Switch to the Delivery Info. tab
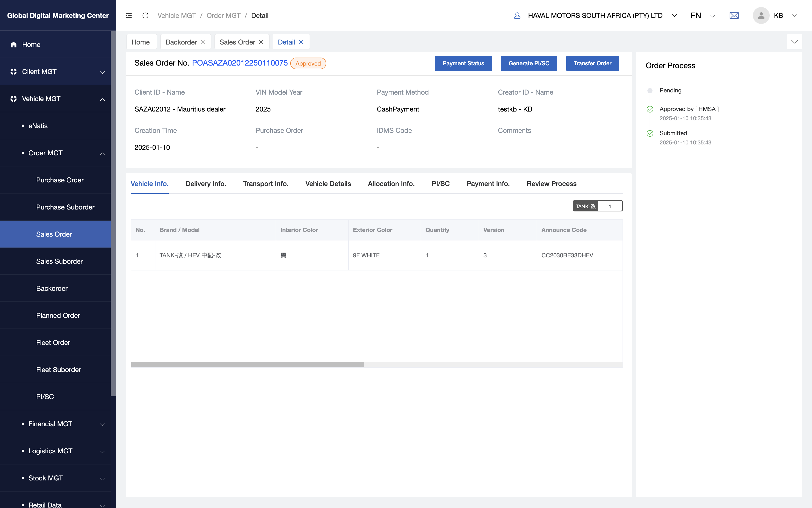Screen dimensions: 812x508 pos(206,184)
